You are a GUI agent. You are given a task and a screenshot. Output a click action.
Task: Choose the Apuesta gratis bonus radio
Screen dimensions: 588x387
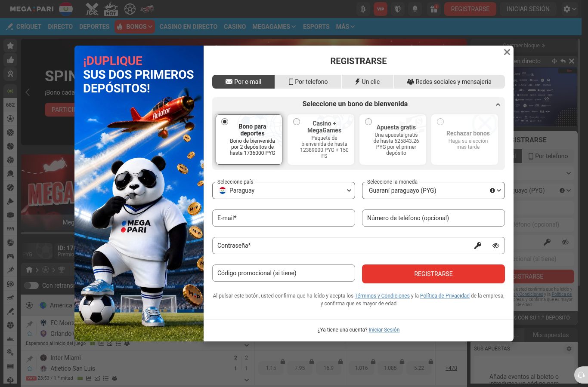368,122
